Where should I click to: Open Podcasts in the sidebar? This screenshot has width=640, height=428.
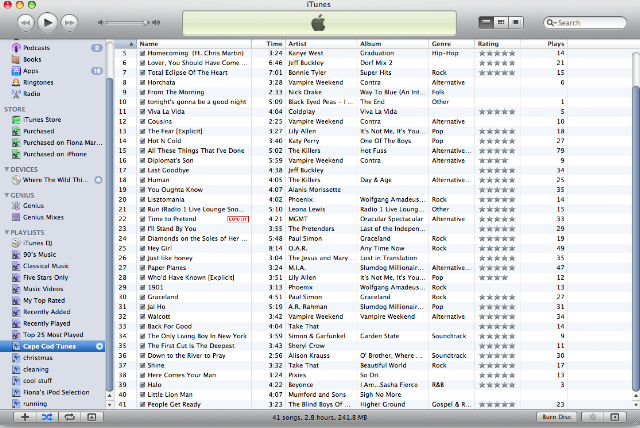[x=36, y=48]
